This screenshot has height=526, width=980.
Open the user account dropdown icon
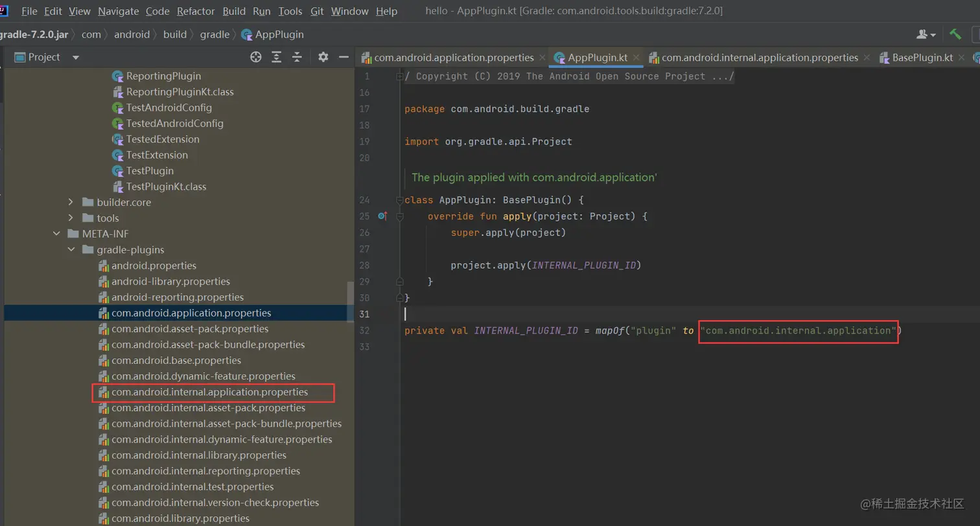926,34
